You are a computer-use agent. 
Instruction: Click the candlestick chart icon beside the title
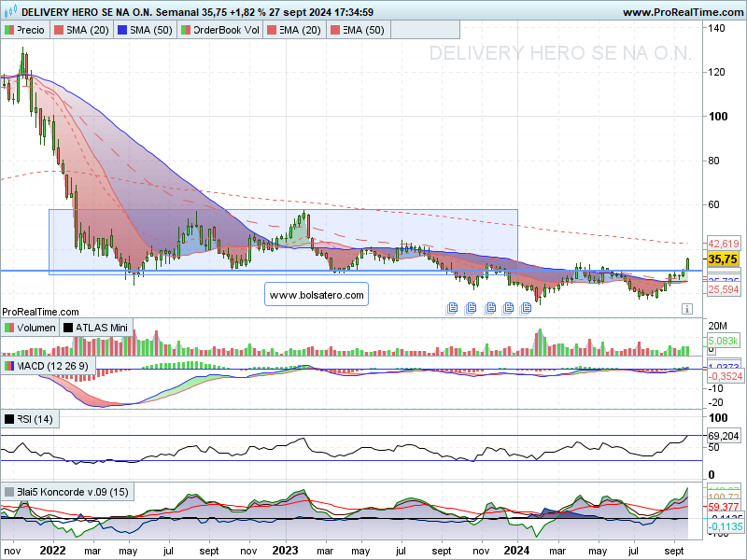(10, 10)
